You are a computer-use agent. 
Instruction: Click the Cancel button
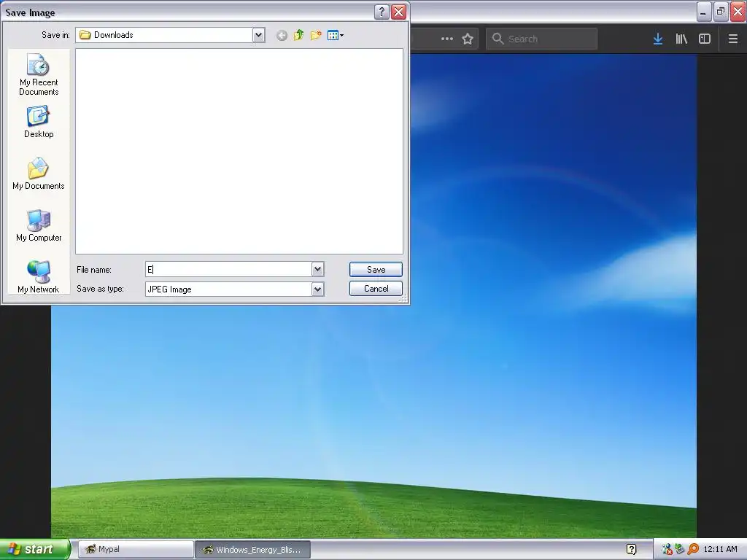pyautogui.click(x=376, y=289)
